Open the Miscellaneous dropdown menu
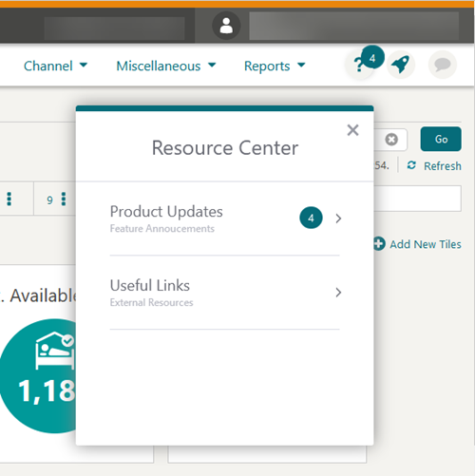This screenshot has height=476, width=475. 166,66
